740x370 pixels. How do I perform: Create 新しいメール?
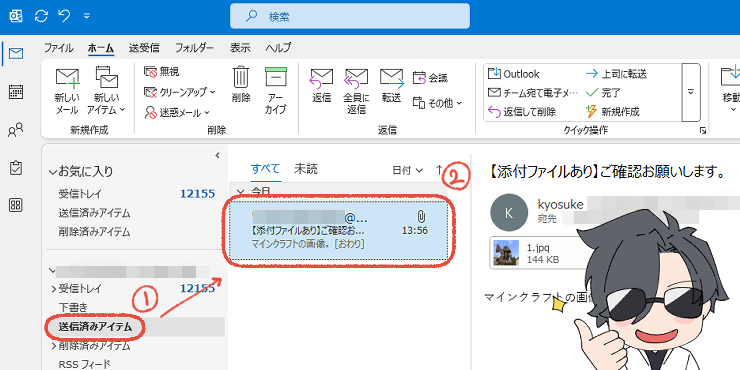click(67, 91)
